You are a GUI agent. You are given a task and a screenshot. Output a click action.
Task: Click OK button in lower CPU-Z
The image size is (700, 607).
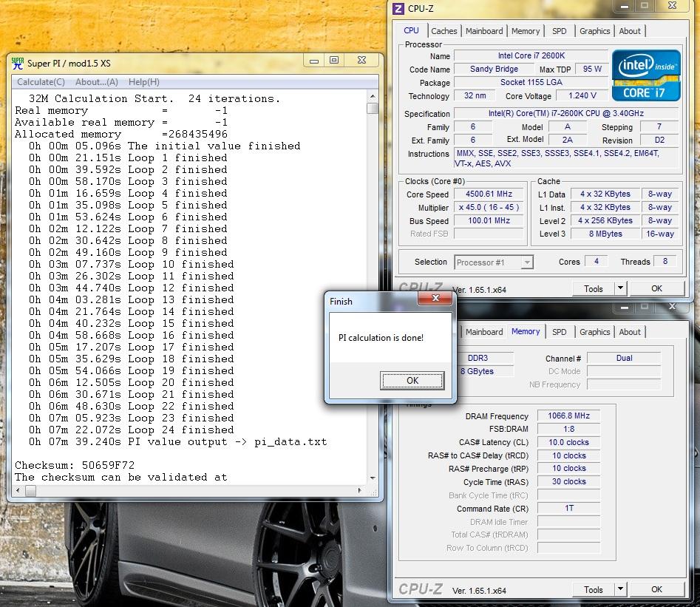[x=656, y=589]
